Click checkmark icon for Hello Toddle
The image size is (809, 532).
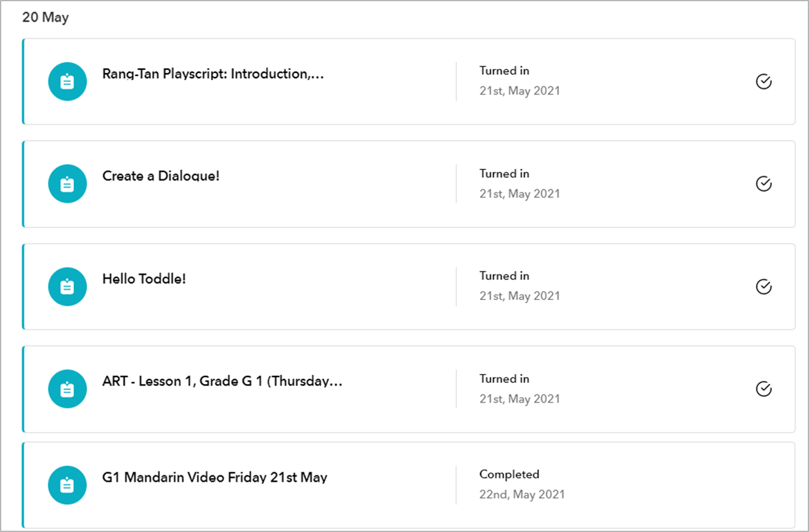pyautogui.click(x=764, y=287)
